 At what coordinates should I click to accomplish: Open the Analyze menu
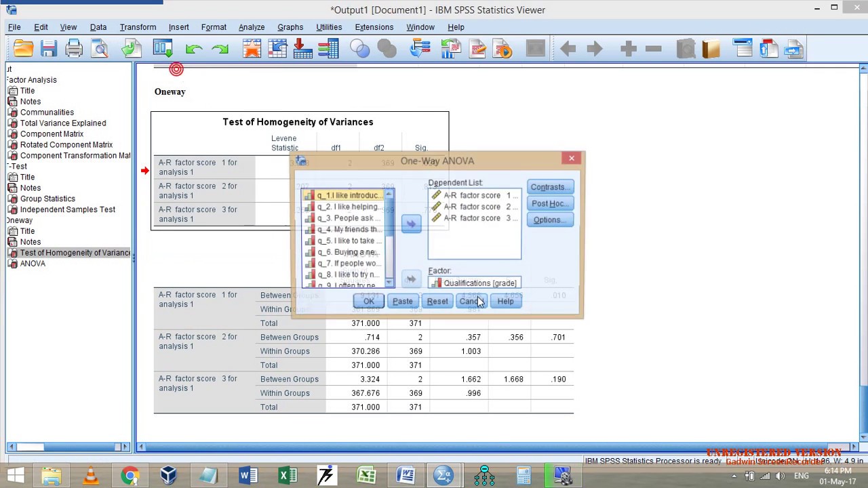(x=252, y=27)
